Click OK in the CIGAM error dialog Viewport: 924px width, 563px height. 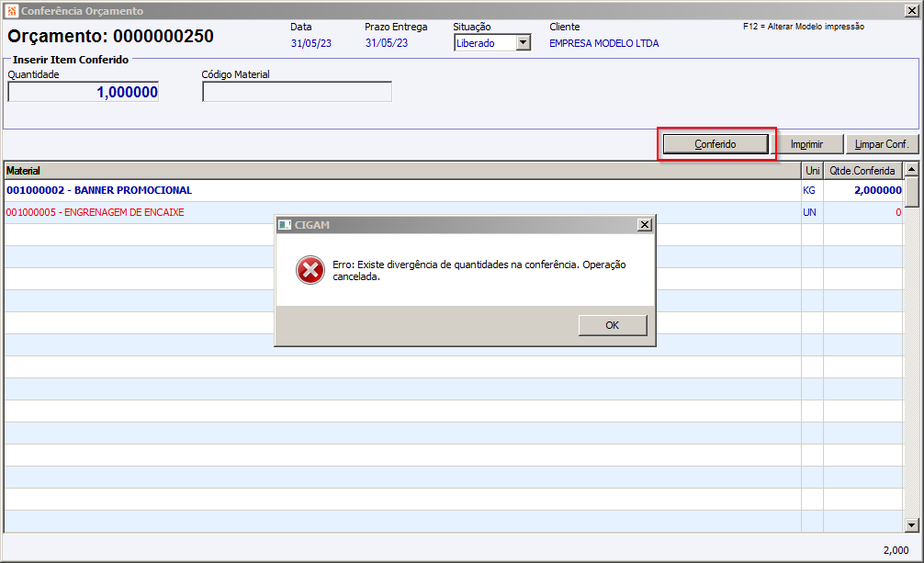point(613,325)
